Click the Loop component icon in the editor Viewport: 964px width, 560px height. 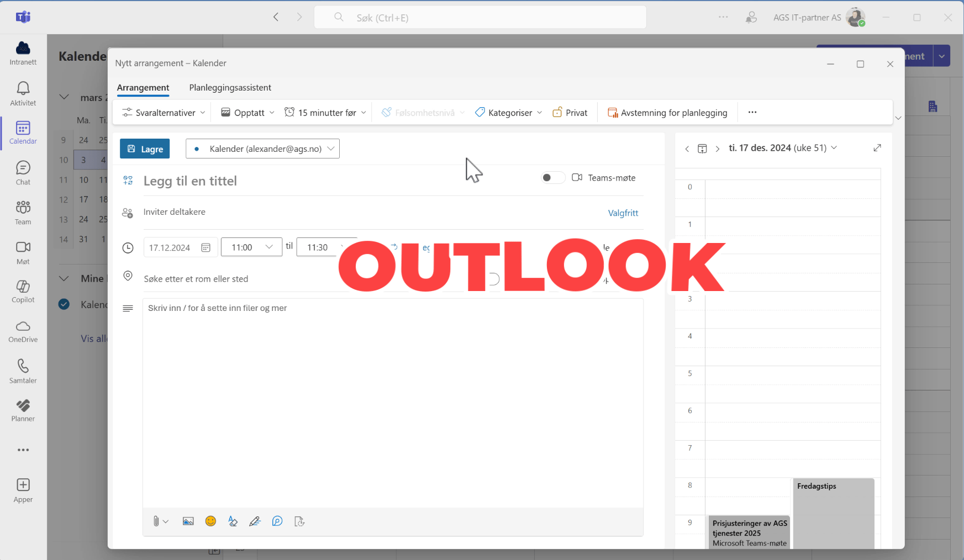(277, 521)
